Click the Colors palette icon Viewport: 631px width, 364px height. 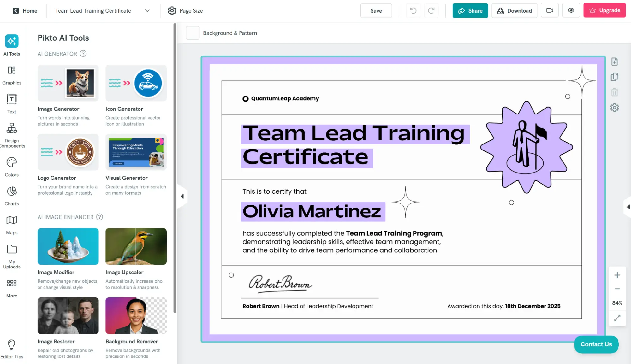click(x=12, y=162)
